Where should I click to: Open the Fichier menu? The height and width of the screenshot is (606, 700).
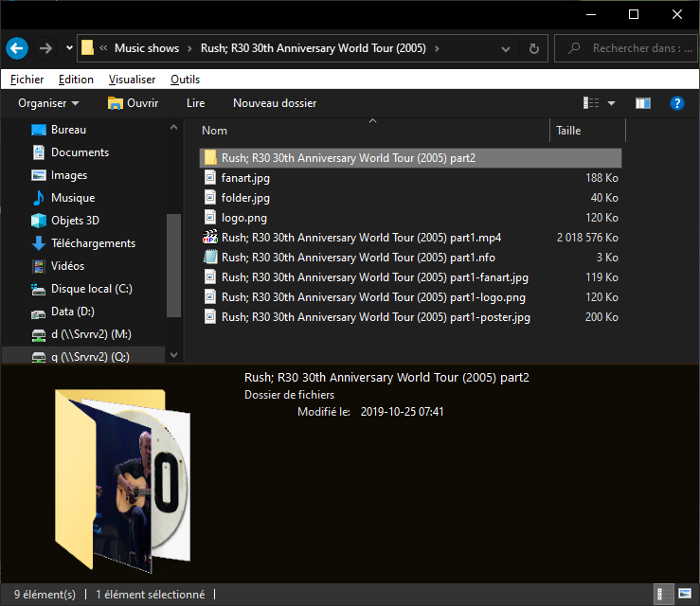coord(27,80)
